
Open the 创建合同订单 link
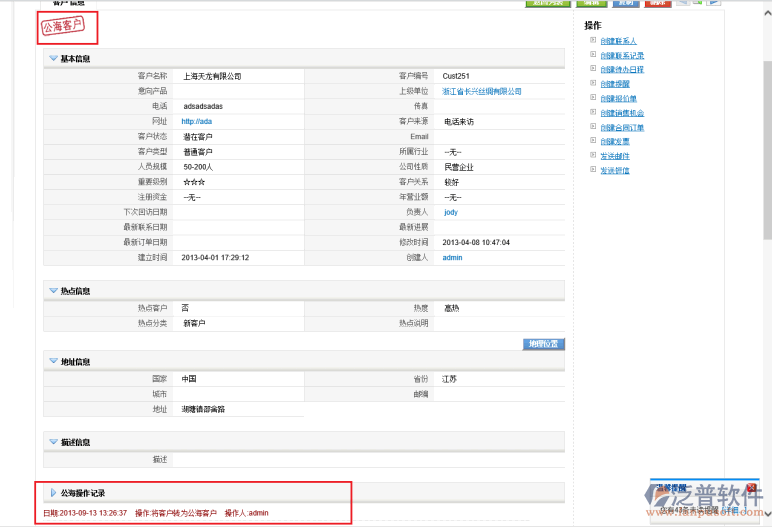coord(622,127)
